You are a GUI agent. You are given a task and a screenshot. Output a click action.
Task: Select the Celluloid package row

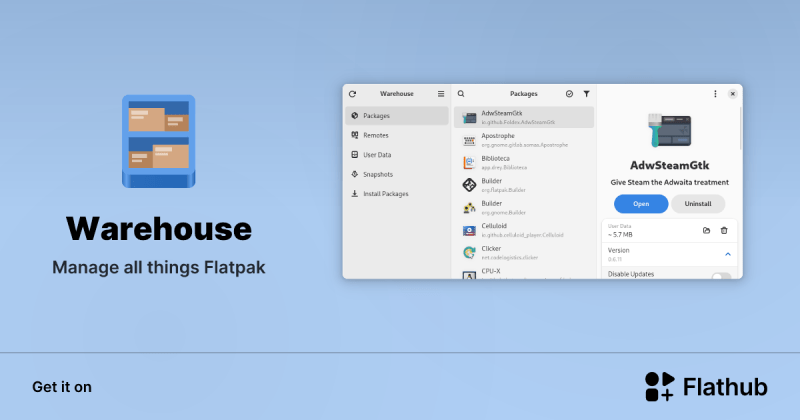point(524,230)
